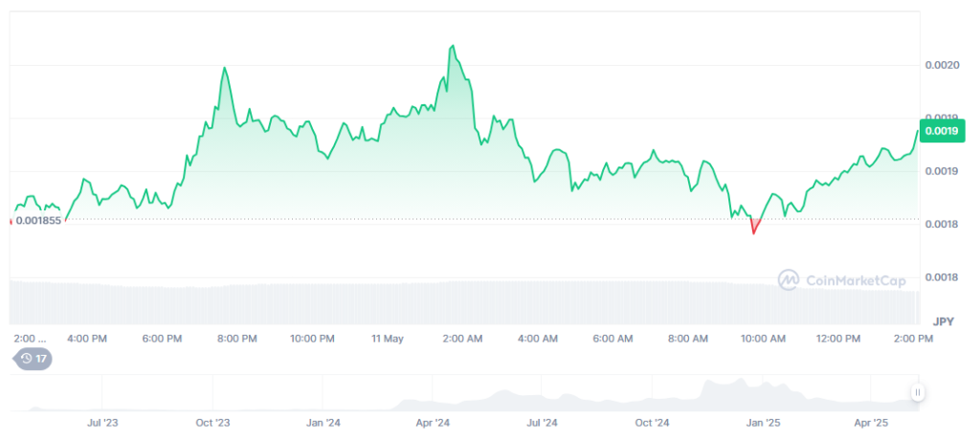
Task: Jump to Jan '24 in the navigator
Action: 323,422
